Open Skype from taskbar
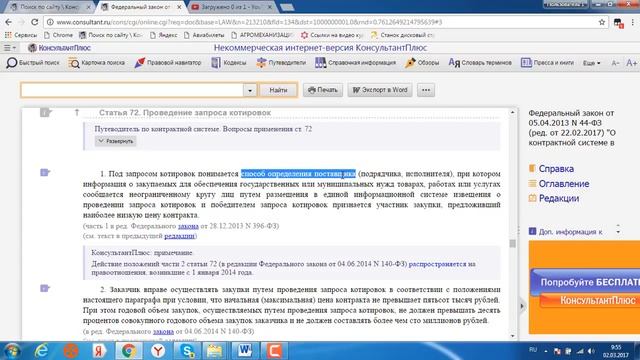 point(187,351)
